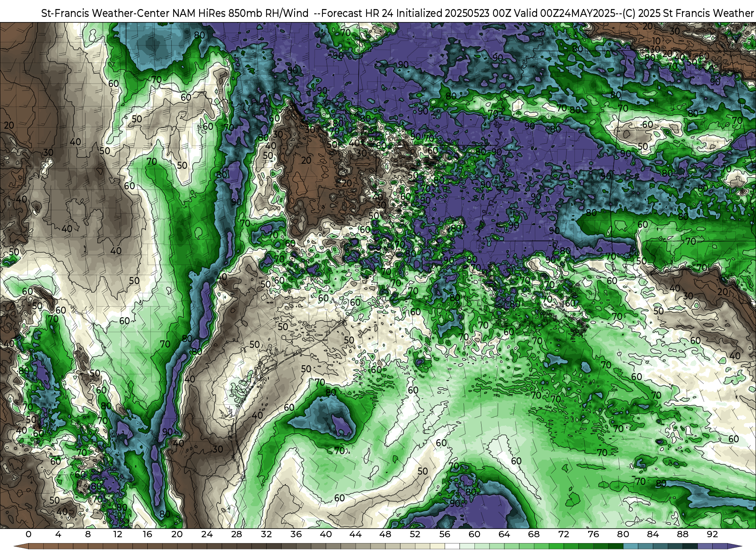This screenshot has height=551, width=756.
Task: Click the "28" label on the legend scale
Action: coord(237,534)
